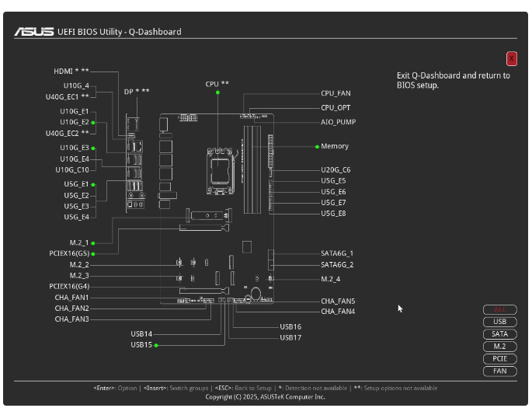Select the CHA_FAN2 header label
The image size is (532, 408).
click(x=71, y=309)
